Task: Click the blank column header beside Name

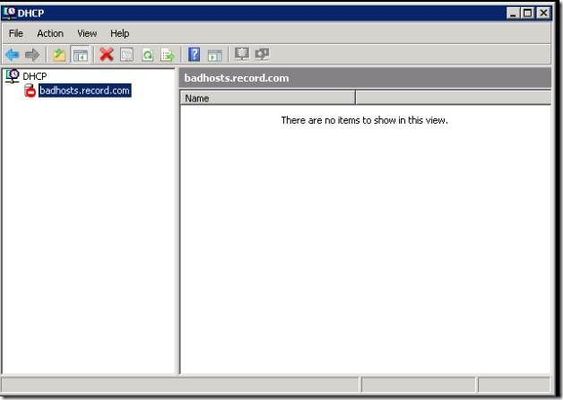Action: [453, 98]
